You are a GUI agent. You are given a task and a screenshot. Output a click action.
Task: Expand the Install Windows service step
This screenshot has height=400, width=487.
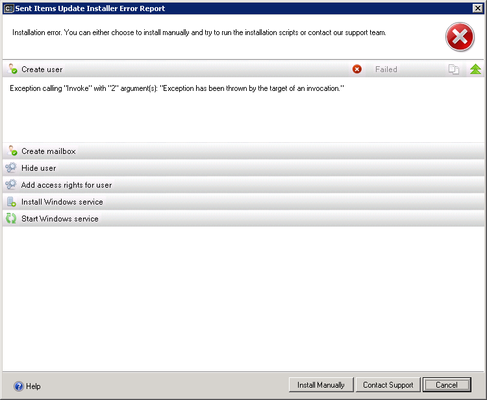244,202
